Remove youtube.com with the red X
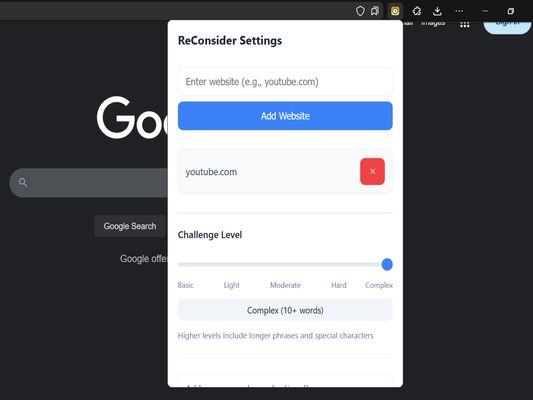 372,171
